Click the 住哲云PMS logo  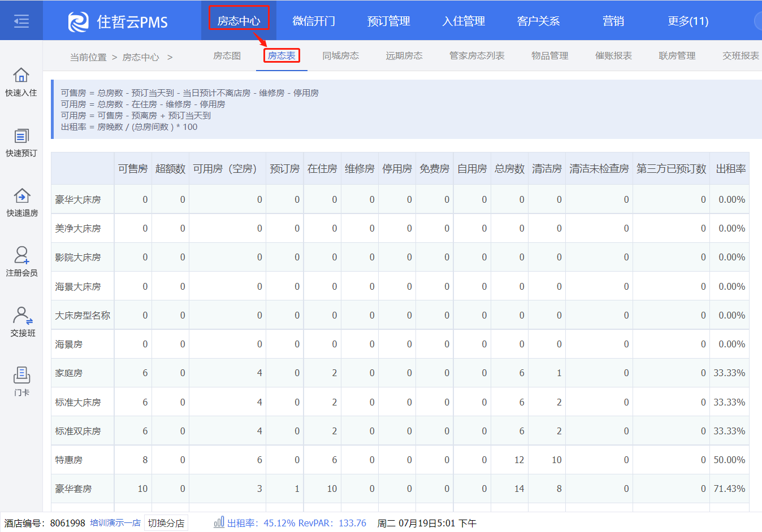118,21
